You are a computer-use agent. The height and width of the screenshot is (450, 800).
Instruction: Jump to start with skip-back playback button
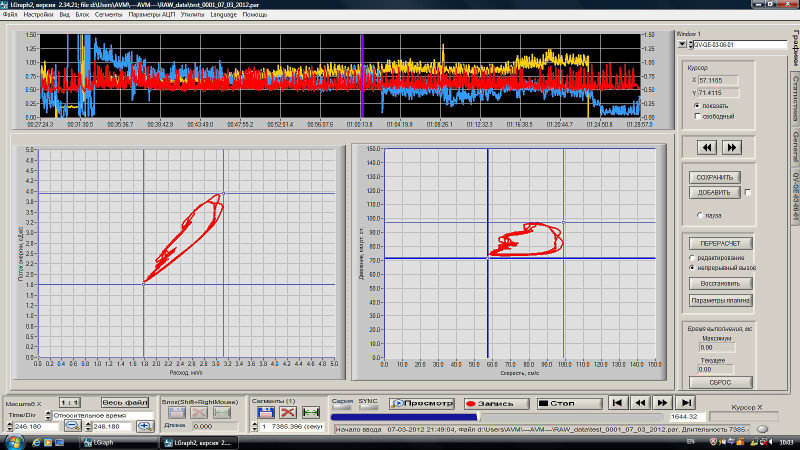617,402
